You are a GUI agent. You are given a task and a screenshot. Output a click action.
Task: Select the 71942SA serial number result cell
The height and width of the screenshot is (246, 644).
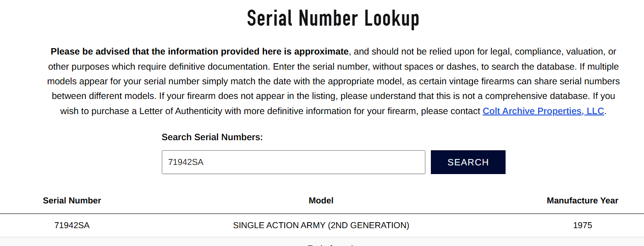pos(72,225)
